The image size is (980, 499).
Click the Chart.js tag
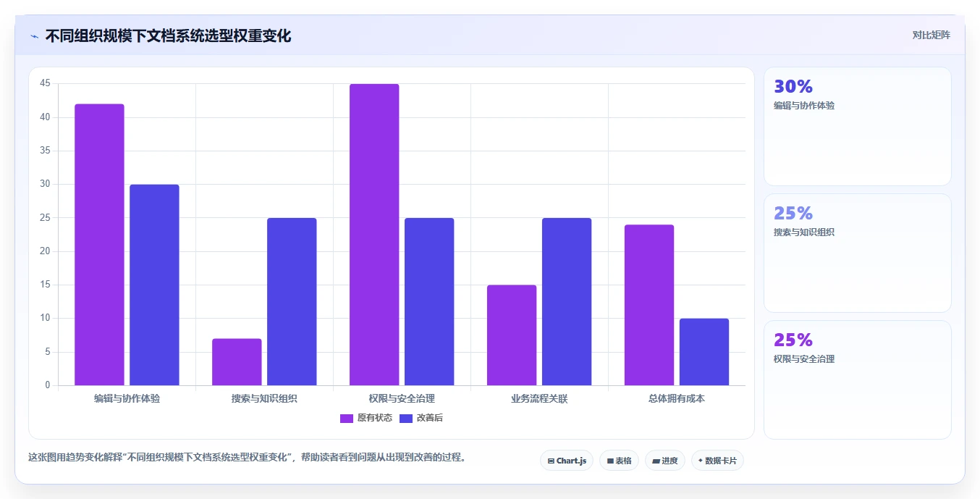pyautogui.click(x=567, y=461)
